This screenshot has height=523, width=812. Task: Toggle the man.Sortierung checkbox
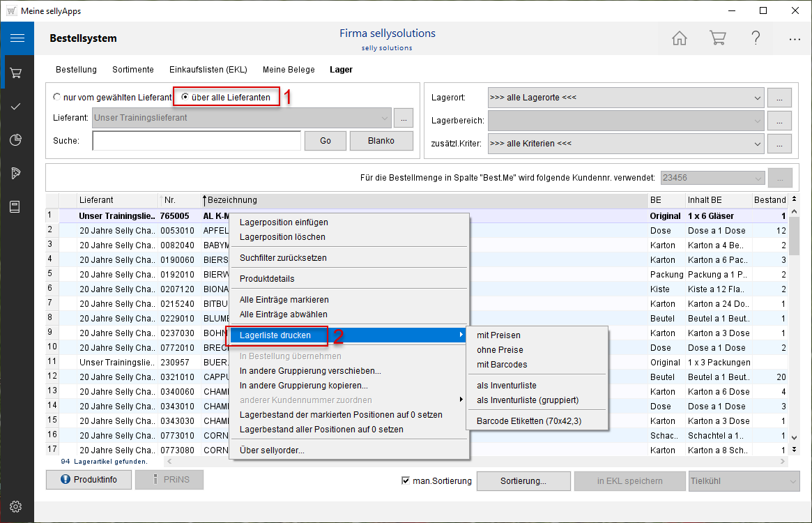[x=406, y=480]
